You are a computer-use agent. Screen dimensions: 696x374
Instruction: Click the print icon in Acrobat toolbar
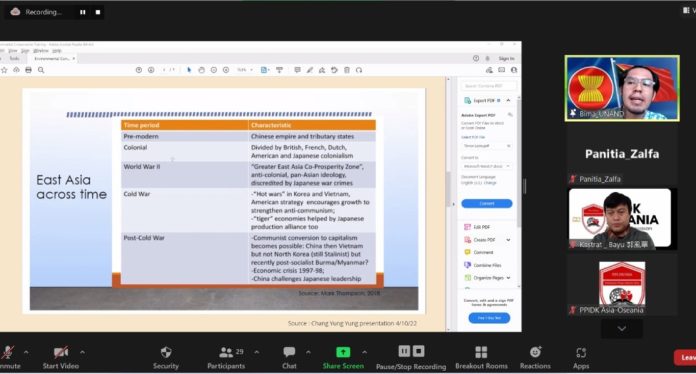point(28,70)
